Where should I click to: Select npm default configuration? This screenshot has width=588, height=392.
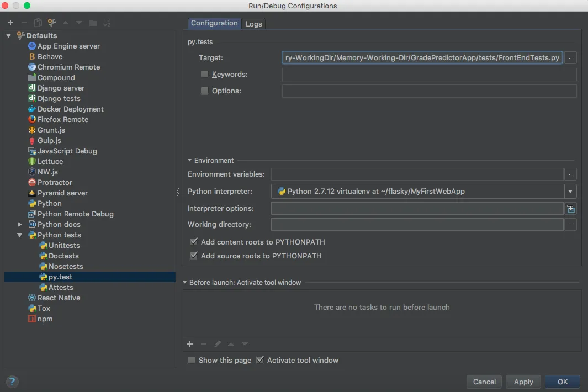tap(45, 319)
